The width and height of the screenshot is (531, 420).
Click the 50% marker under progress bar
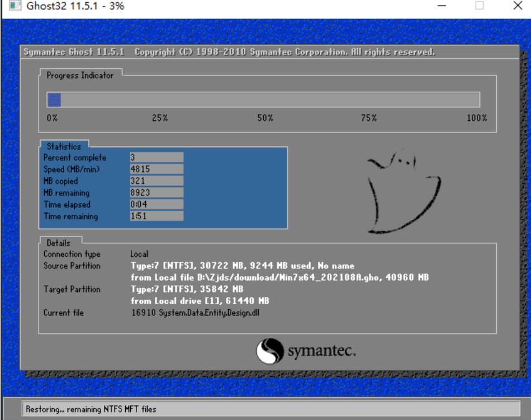(x=265, y=118)
